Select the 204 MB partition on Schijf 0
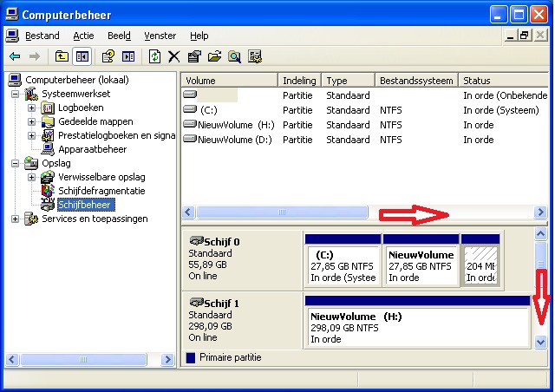 coord(480,260)
